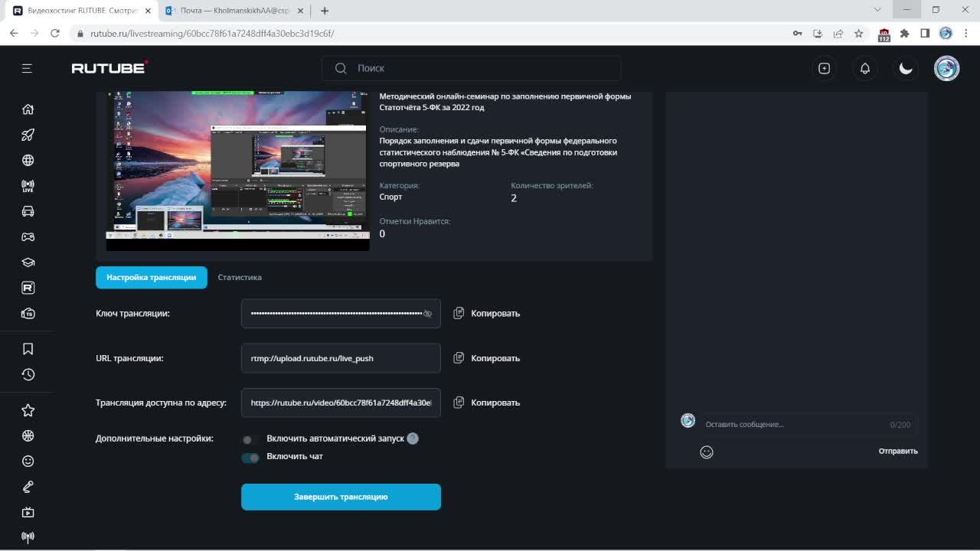980x551 pixels.
Task: Reload the page
Action: (x=54, y=34)
